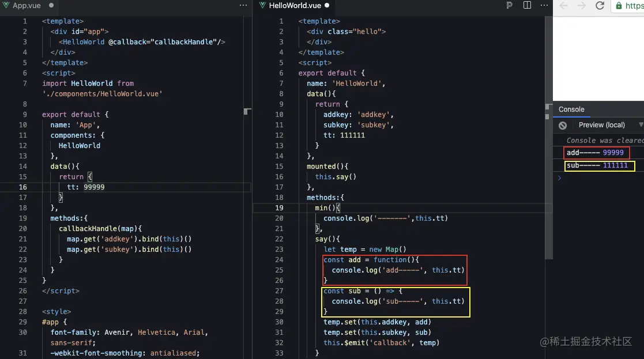Click the console prompt chevron
Viewport: 644px width, 359px height.
tap(559, 178)
